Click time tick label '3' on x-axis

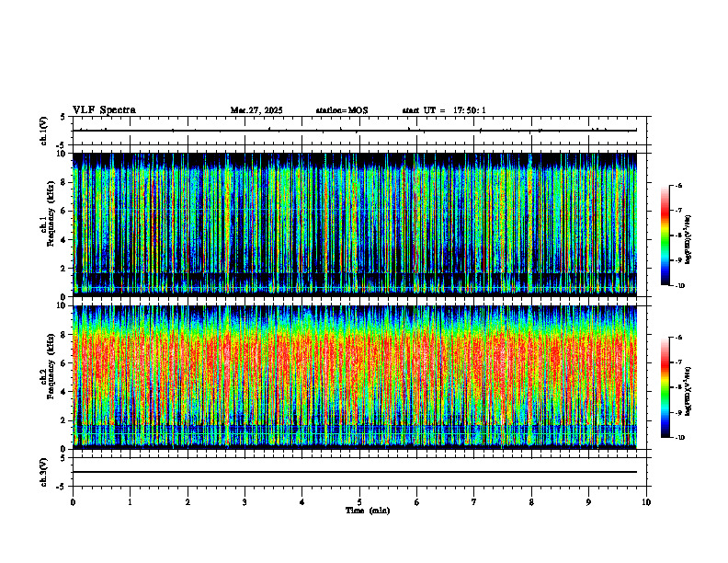245,502
